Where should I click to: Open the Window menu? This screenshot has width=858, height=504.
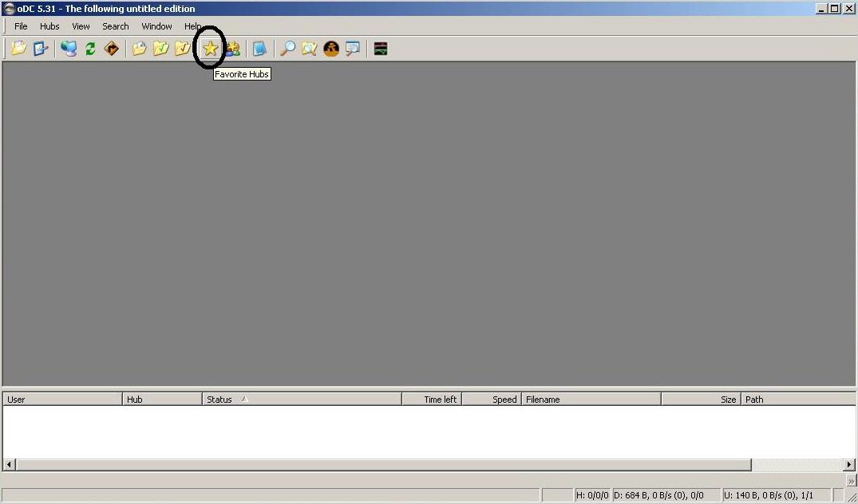pos(156,26)
